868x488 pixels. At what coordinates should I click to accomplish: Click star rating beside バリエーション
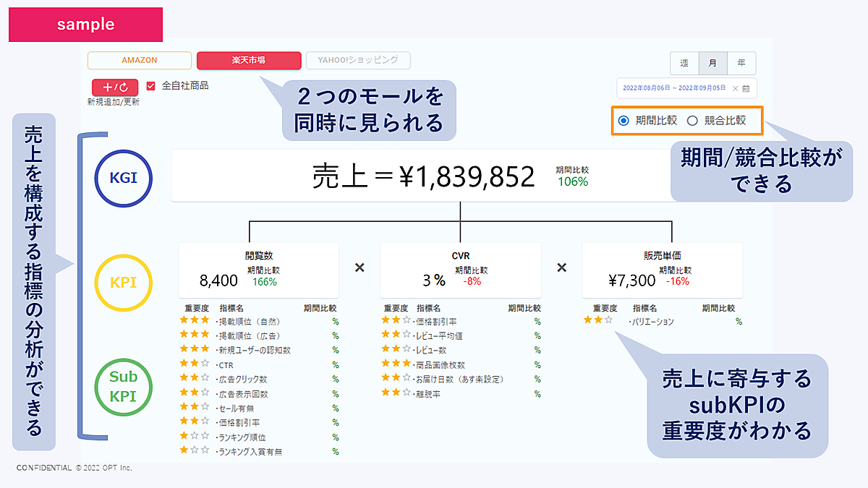tap(598, 320)
